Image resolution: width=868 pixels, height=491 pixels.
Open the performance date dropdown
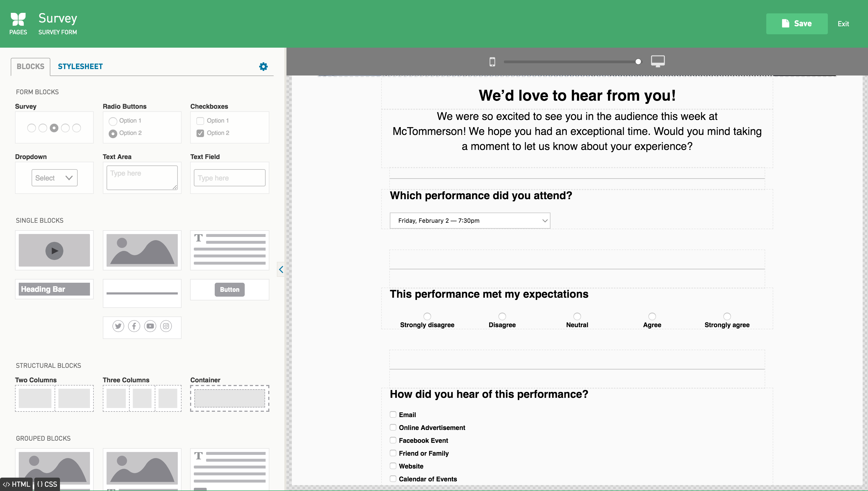pyautogui.click(x=470, y=221)
